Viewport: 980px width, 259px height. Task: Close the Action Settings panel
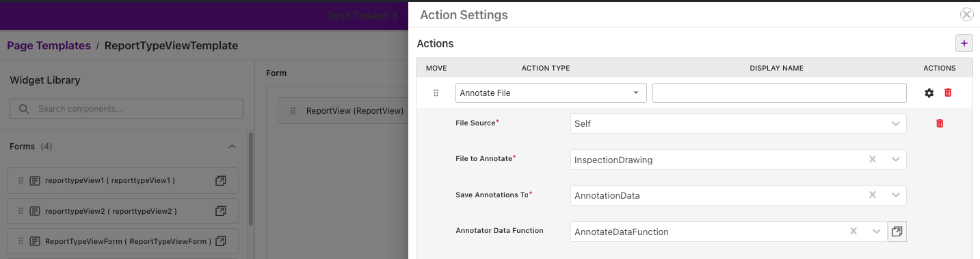coord(966,14)
